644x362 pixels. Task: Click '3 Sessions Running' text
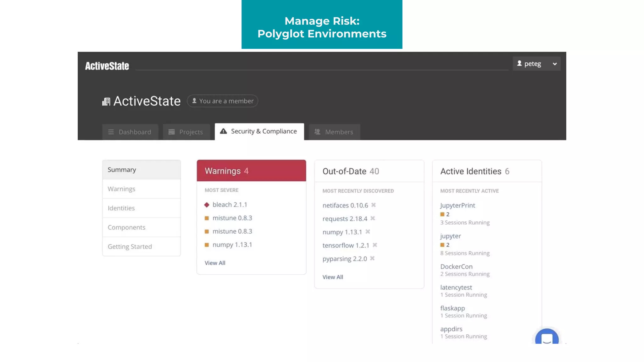465,222
